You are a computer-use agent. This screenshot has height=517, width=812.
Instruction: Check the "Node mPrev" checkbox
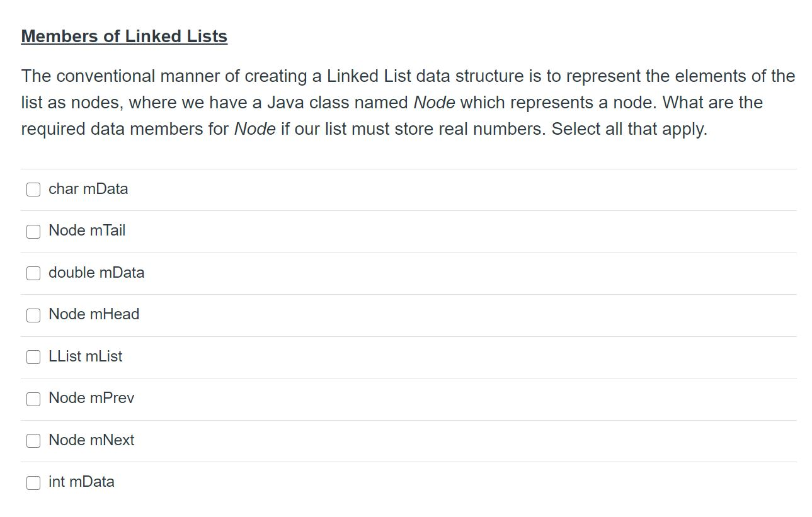[x=33, y=399]
